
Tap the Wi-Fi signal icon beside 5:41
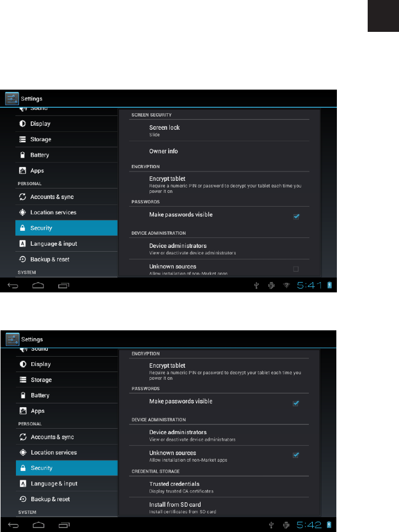pyautogui.click(x=286, y=285)
